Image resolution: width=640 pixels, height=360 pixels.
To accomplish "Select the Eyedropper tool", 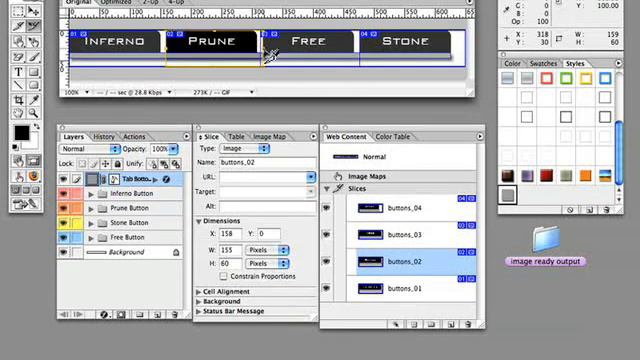I will (x=33, y=100).
